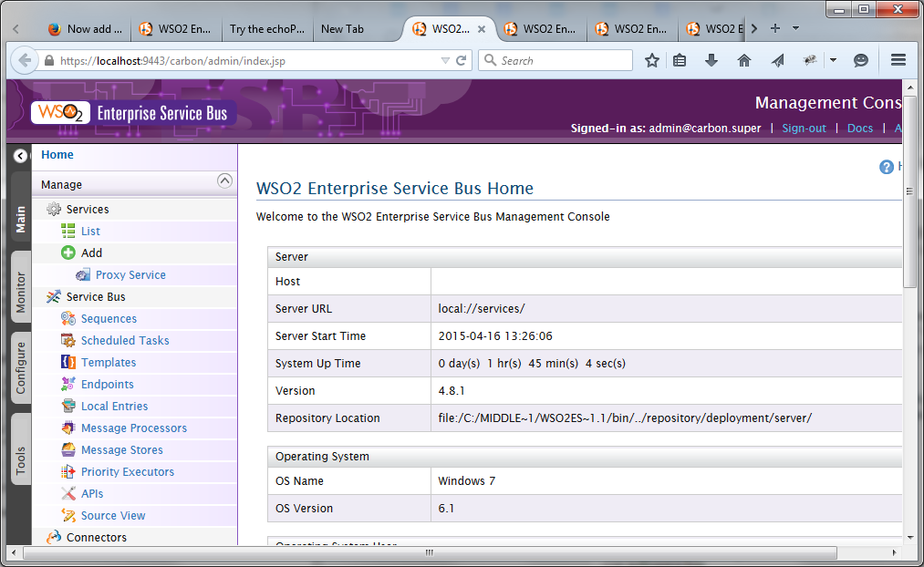Click the Source View icon
The image size is (924, 567).
pyautogui.click(x=68, y=515)
